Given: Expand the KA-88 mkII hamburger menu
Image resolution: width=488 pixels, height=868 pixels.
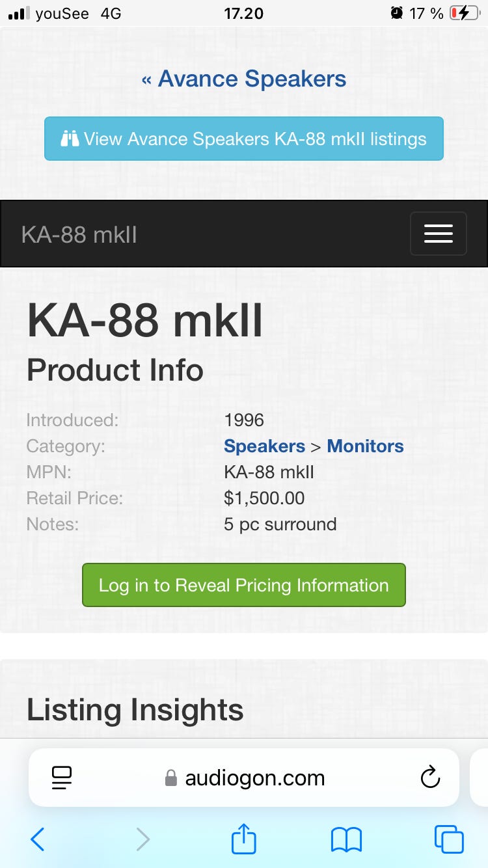Looking at the screenshot, I should 438,234.
